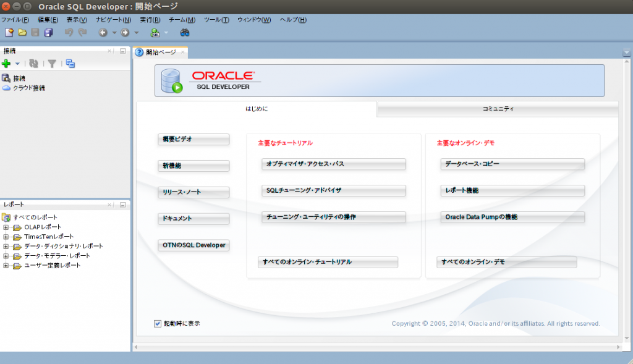Close the レポート panel with its X
Image resolution: width=633 pixels, height=364 pixels.
tap(109, 205)
